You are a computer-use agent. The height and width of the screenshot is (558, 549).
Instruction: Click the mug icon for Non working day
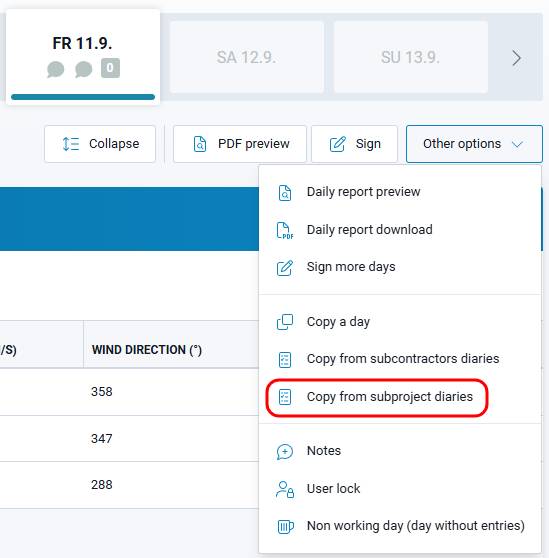coord(286,527)
